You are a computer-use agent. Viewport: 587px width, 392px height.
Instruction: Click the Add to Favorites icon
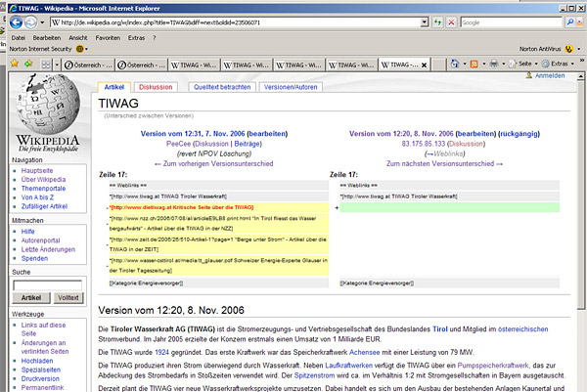(28, 64)
